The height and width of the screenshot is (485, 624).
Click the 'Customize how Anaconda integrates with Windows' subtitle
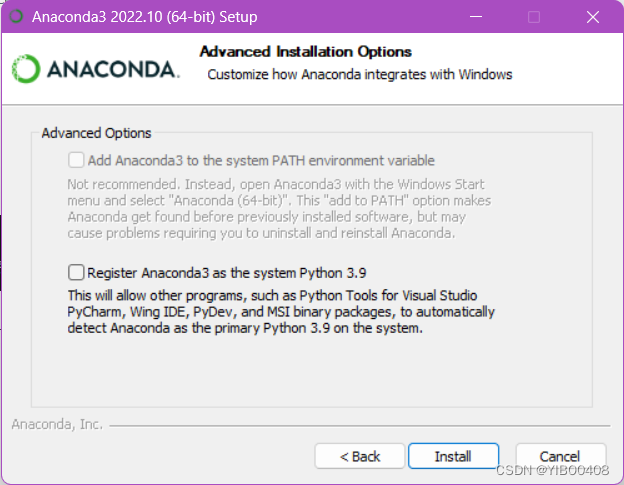point(359,74)
